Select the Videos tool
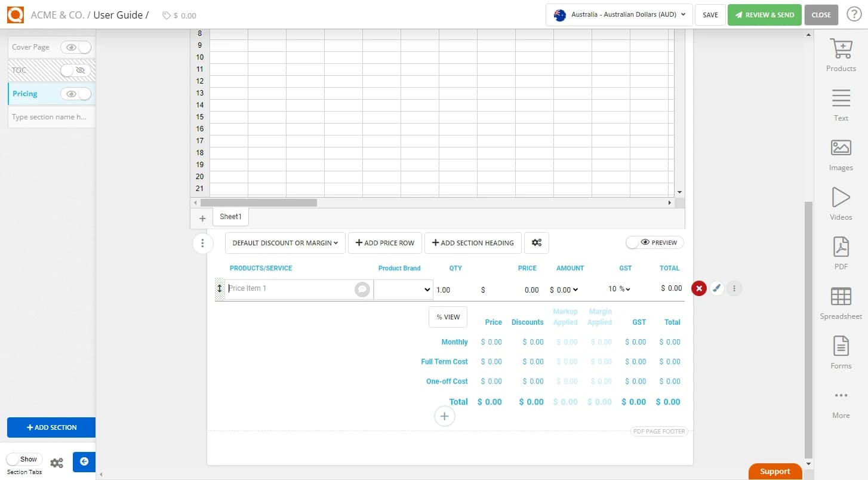This screenshot has height=480, width=868. [x=841, y=204]
